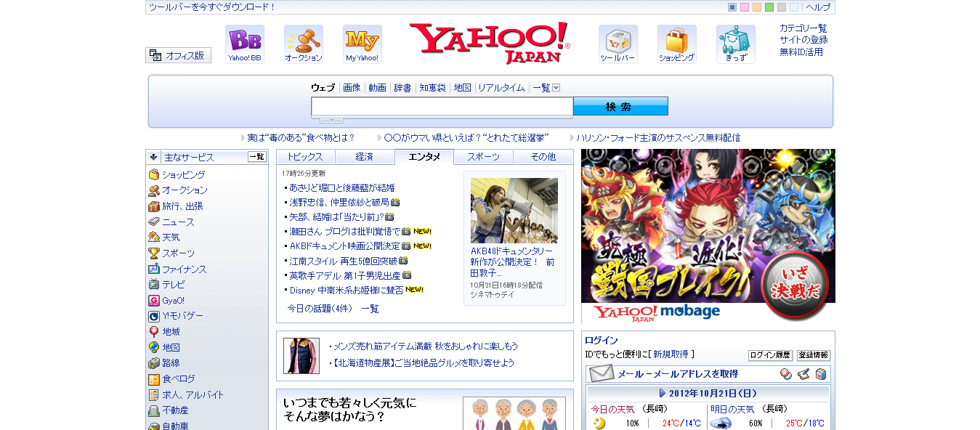Click the mail envelope icon
This screenshot has width=980, height=430.
[602, 374]
